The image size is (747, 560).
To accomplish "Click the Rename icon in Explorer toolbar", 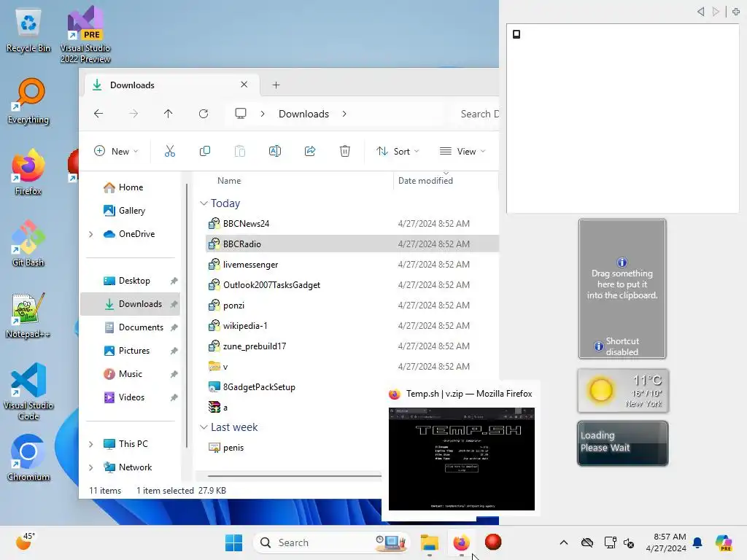I will [x=275, y=152].
